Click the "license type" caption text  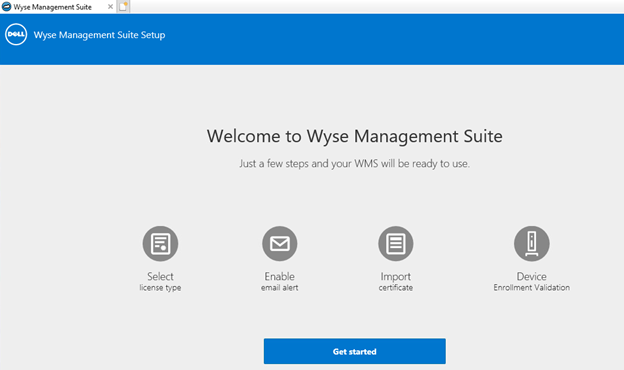[160, 288]
